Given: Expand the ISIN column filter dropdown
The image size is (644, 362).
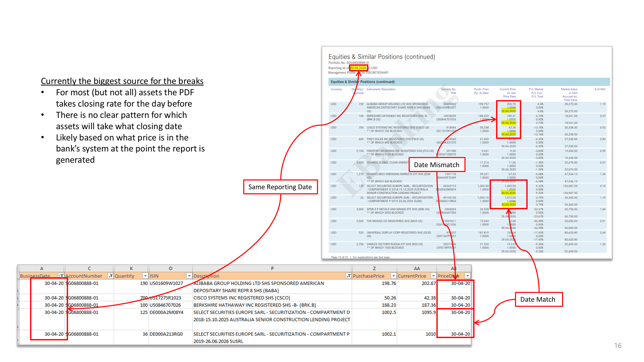Looking at the screenshot, I should pos(189,276).
